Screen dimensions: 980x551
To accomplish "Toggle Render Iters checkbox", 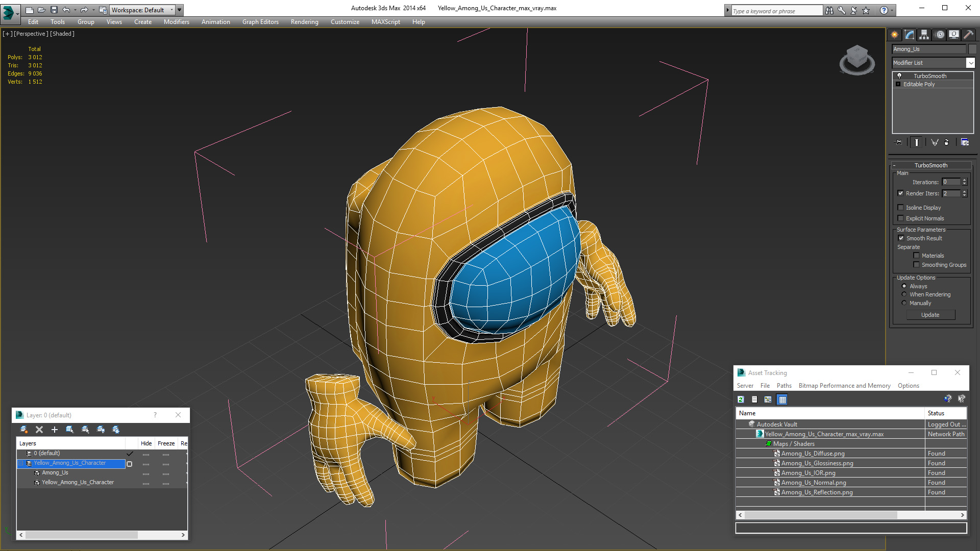I will 901,193.
